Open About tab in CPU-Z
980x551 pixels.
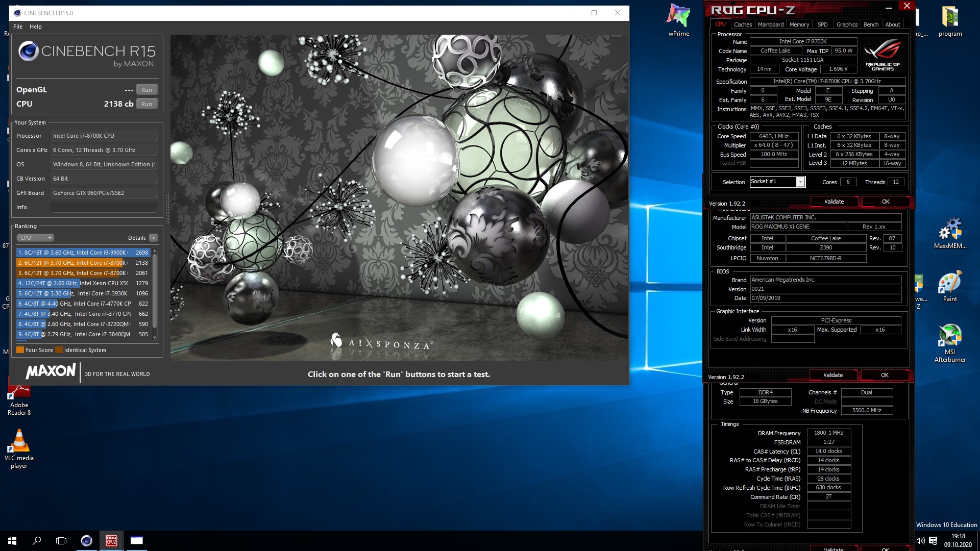tap(892, 24)
